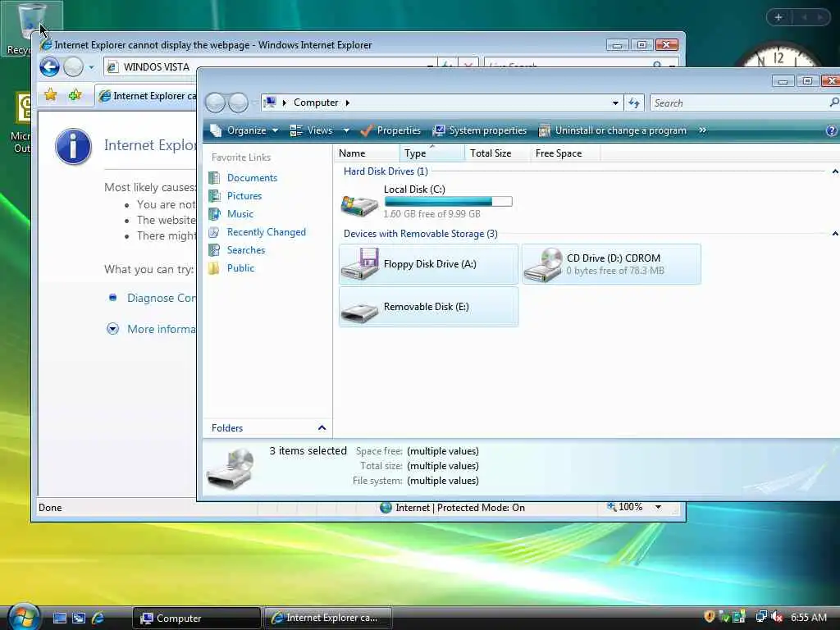Show more toolbar commands chevron
The image size is (840, 630).
point(702,130)
